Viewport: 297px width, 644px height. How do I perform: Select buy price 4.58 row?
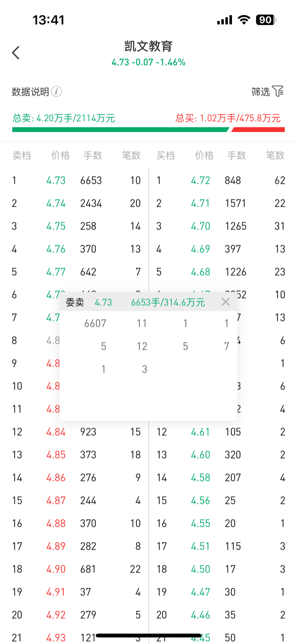tap(223, 478)
